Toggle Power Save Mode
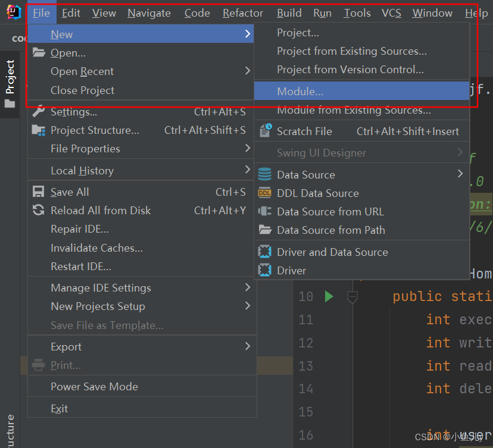The height and width of the screenshot is (448, 493). click(142, 387)
